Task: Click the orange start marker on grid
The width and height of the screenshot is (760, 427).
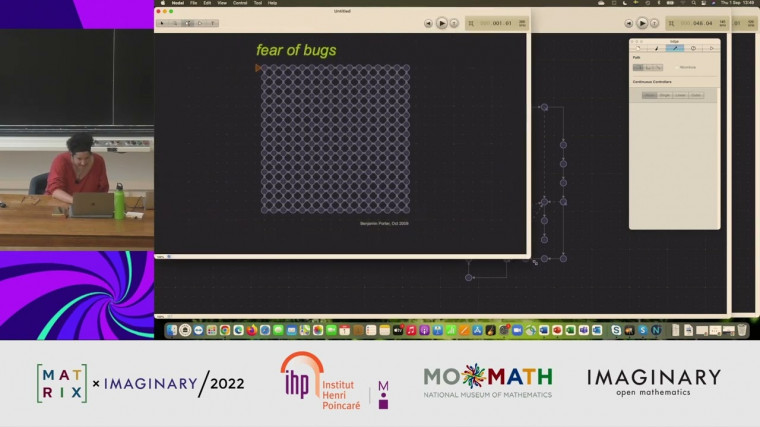Action: coord(258,68)
